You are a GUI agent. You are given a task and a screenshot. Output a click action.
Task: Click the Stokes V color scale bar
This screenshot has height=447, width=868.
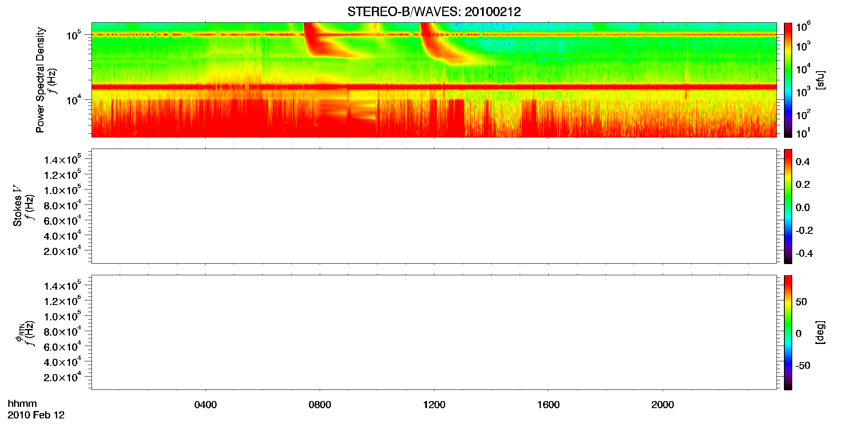(788, 206)
